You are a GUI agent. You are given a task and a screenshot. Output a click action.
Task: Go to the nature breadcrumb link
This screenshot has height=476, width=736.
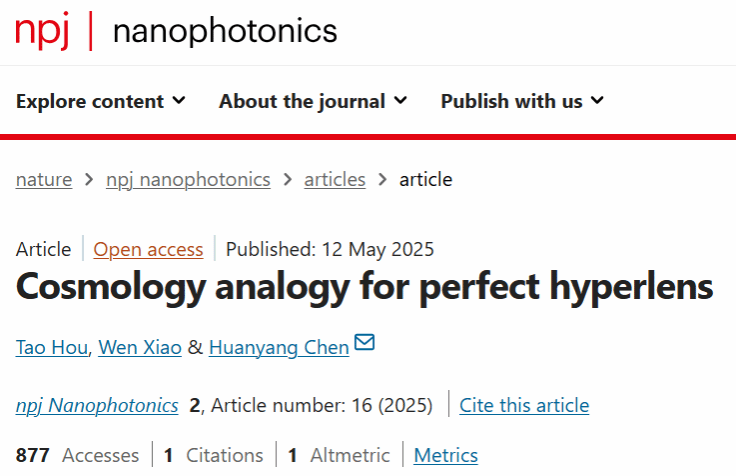[44, 180]
